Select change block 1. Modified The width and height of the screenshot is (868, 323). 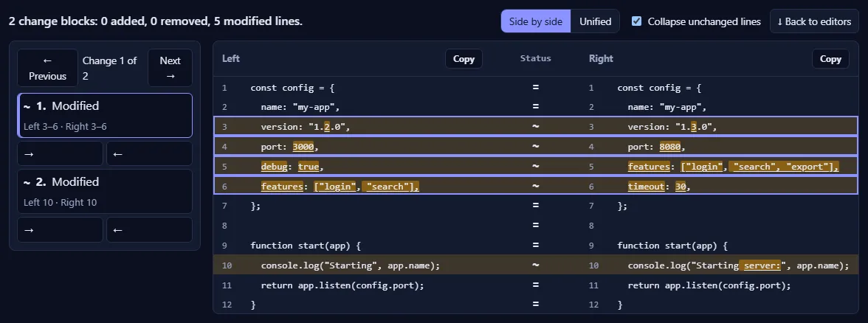105,115
